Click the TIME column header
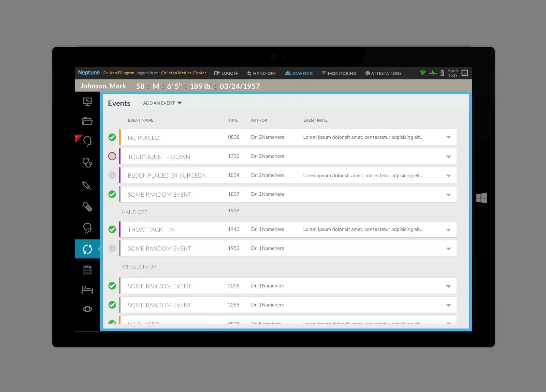Screen dimensions: 546x392 pos(233,120)
